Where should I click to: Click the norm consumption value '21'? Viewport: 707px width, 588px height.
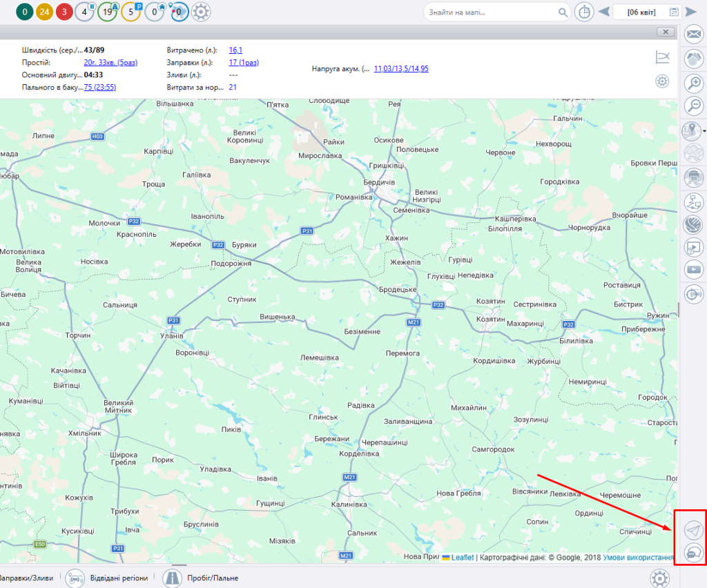click(x=233, y=88)
